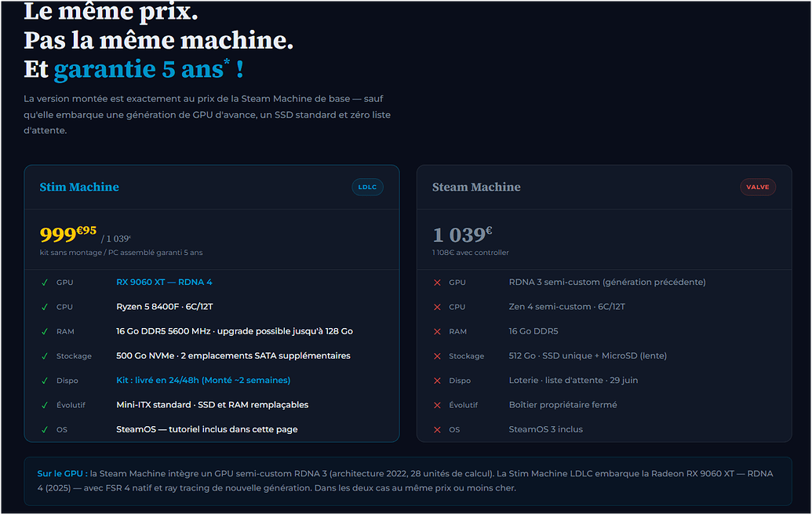Click the red cross beside 16 Go DDR5 row
Viewport: 812px width, 514px height.
coord(437,332)
